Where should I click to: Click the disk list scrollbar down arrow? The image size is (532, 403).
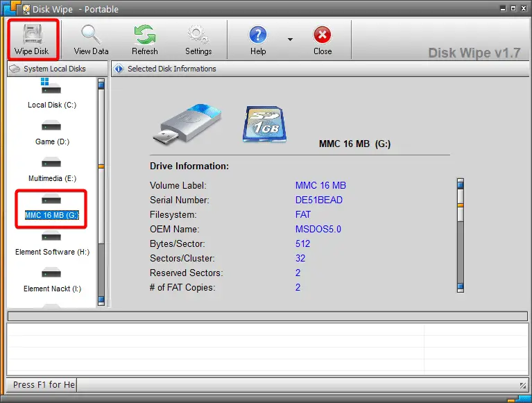pos(101,300)
